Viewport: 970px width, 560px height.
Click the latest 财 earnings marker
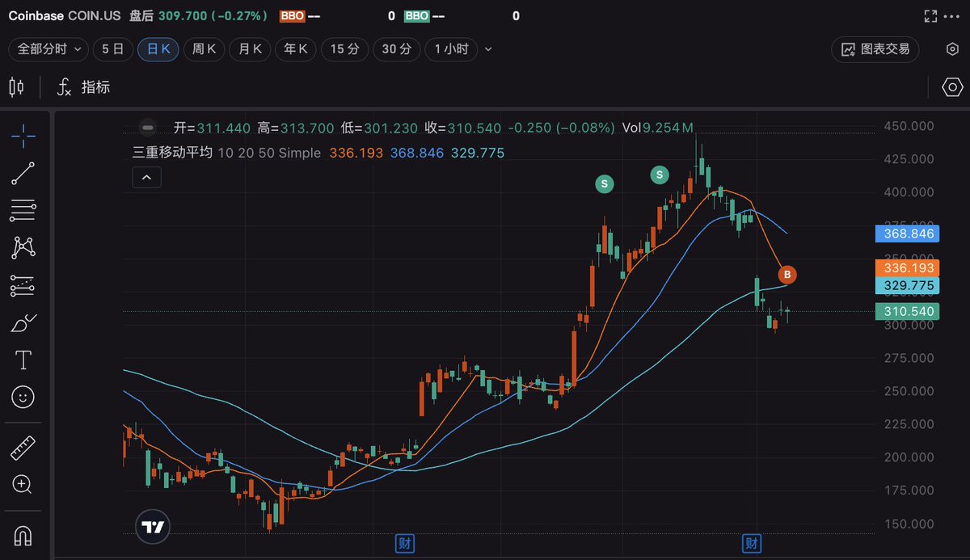tap(753, 543)
